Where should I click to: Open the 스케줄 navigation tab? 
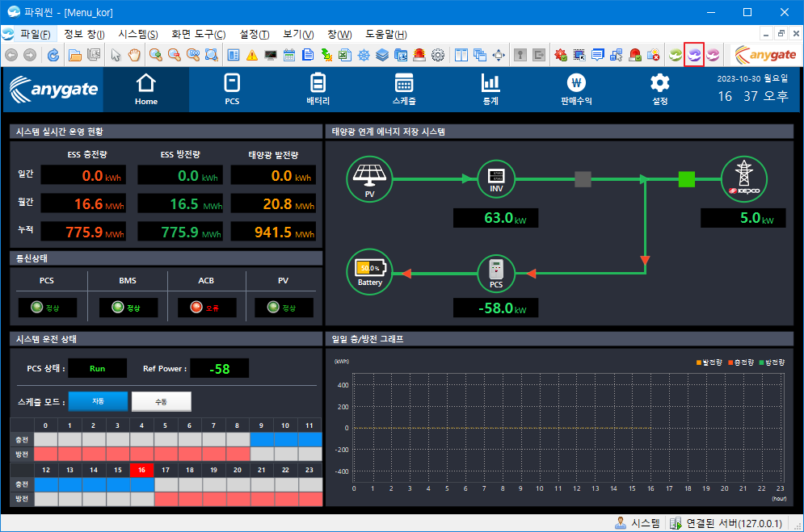click(x=403, y=89)
